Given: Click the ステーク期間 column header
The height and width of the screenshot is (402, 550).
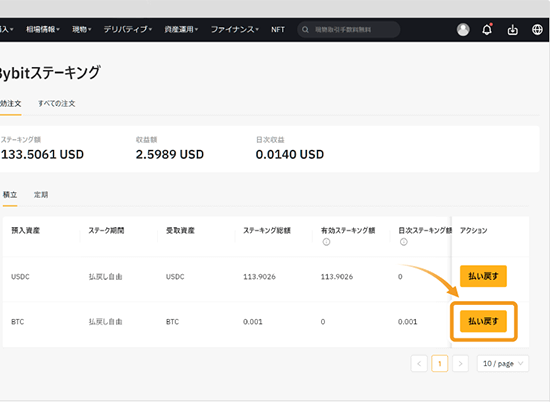Looking at the screenshot, I should pos(106,230).
